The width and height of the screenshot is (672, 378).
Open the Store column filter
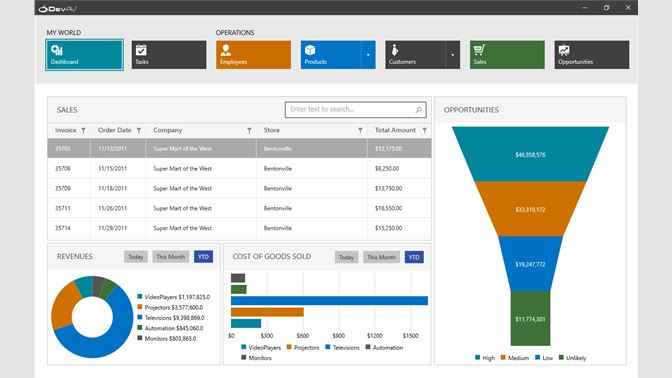pos(360,131)
